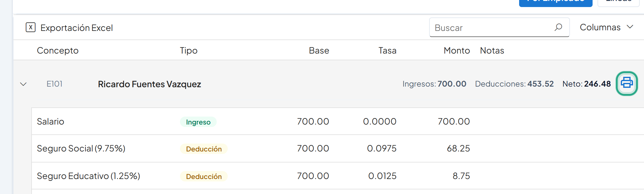
Task: Click the 0.0125 rate value
Action: tap(382, 176)
